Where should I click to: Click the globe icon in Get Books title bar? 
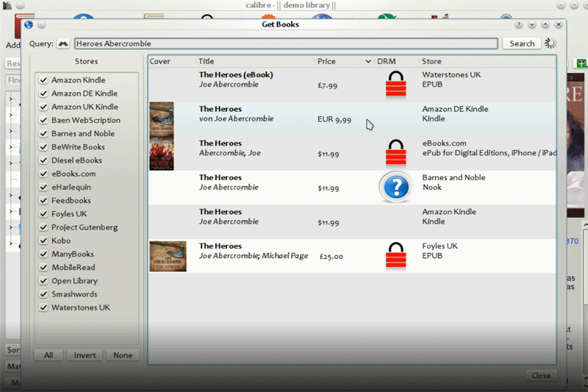point(29,25)
